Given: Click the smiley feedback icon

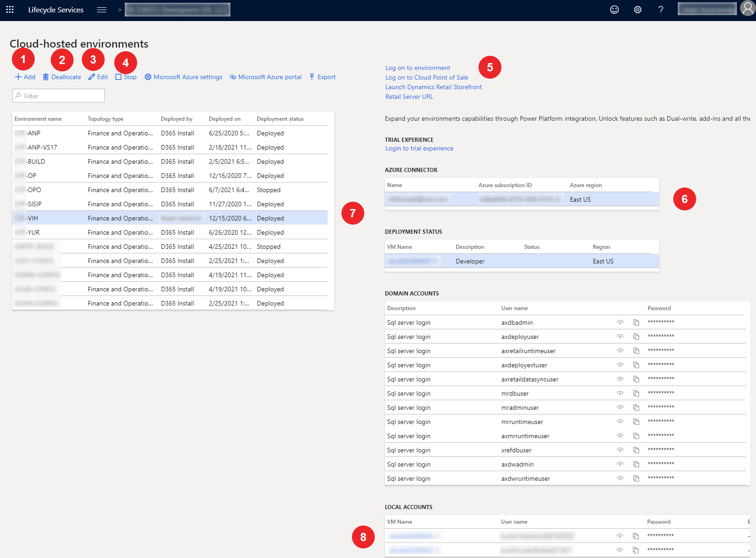Looking at the screenshot, I should coord(614,10).
